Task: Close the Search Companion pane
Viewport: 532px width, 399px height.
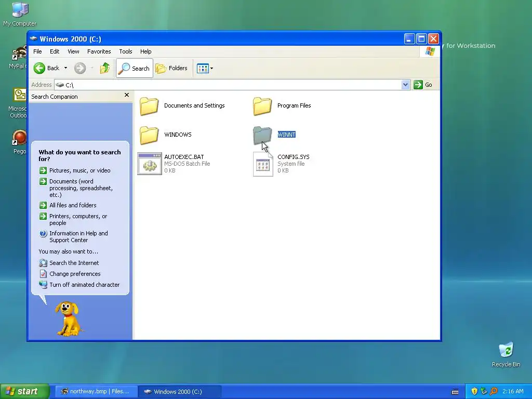Action: [127, 95]
